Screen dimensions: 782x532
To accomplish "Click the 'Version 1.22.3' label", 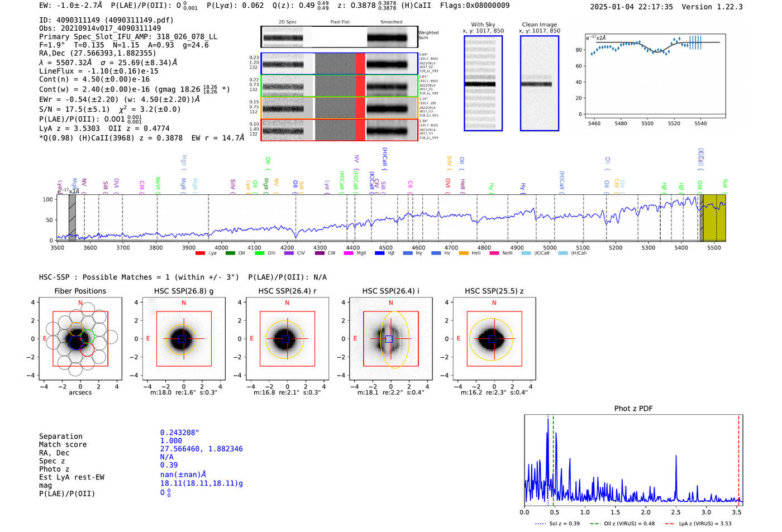I will [712, 7].
